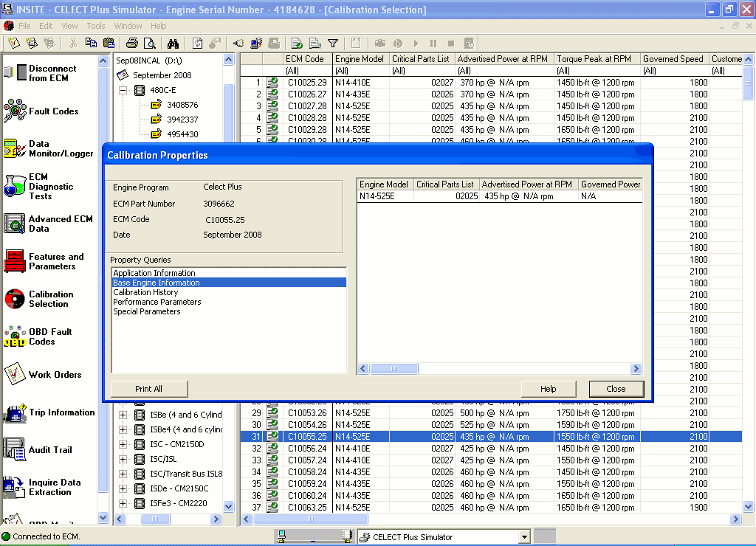Viewport: 756px width, 546px height.
Task: Select tree item 3408576
Action: click(182, 105)
